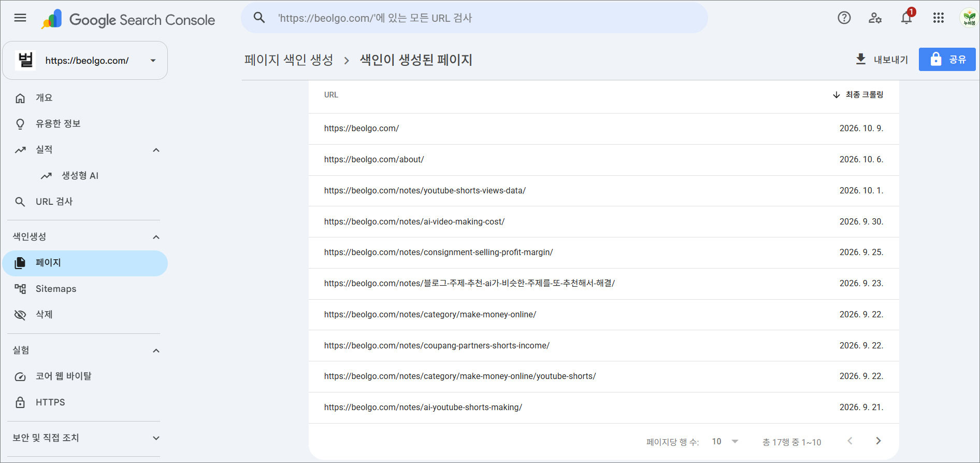Screen dimensions: 980x463
Task: Click the lock icon in share button
Action: point(935,59)
